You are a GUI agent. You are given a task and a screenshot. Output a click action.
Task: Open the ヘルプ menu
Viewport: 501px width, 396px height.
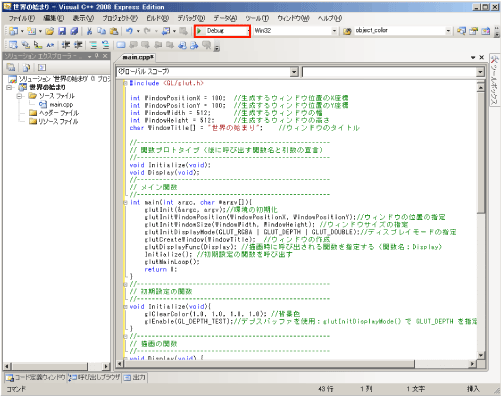pos(329,18)
